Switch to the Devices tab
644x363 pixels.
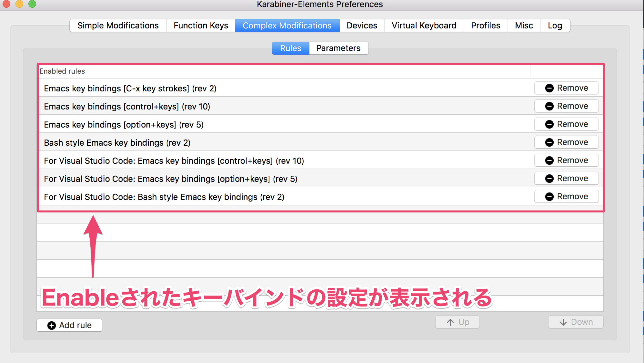pos(361,25)
